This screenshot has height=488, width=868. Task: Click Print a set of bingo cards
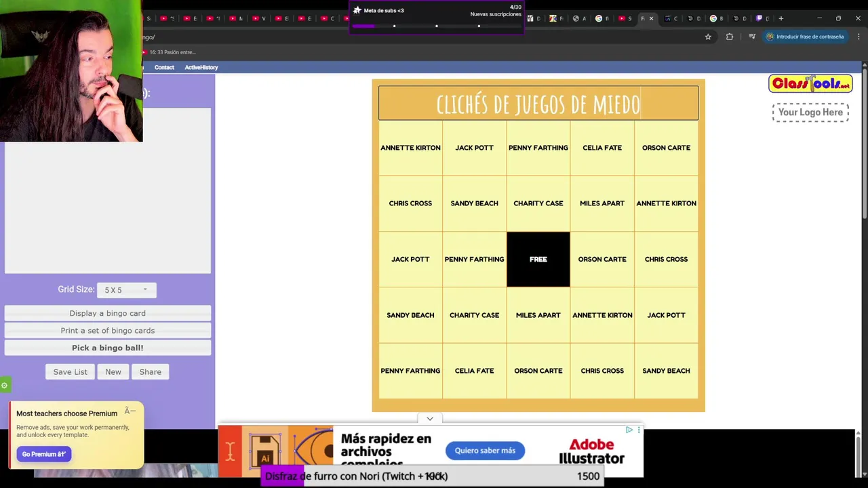(107, 331)
